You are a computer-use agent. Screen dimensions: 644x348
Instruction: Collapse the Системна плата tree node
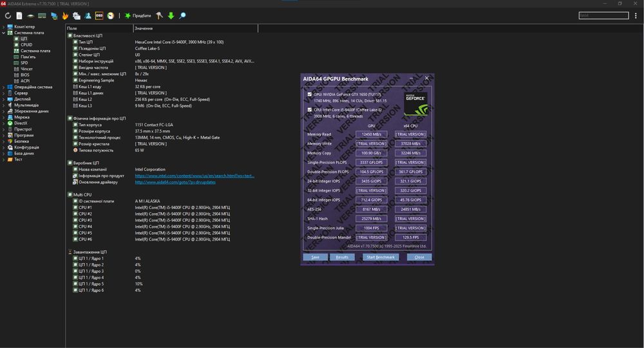(x=4, y=33)
